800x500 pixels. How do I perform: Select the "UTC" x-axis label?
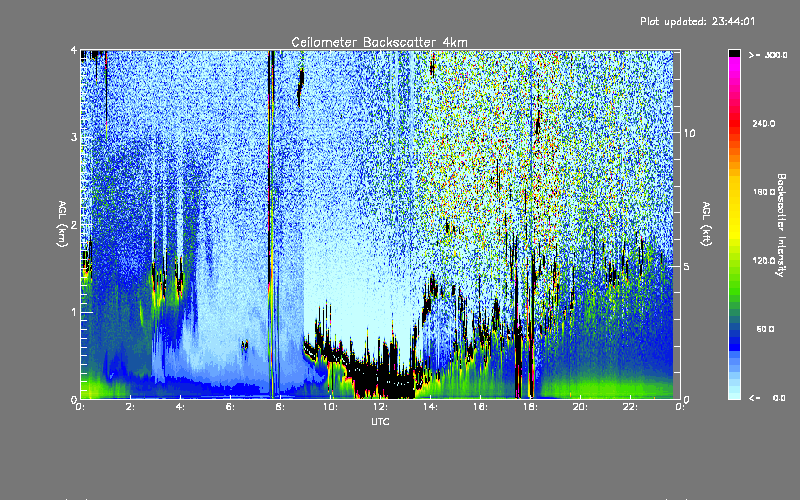click(x=380, y=421)
